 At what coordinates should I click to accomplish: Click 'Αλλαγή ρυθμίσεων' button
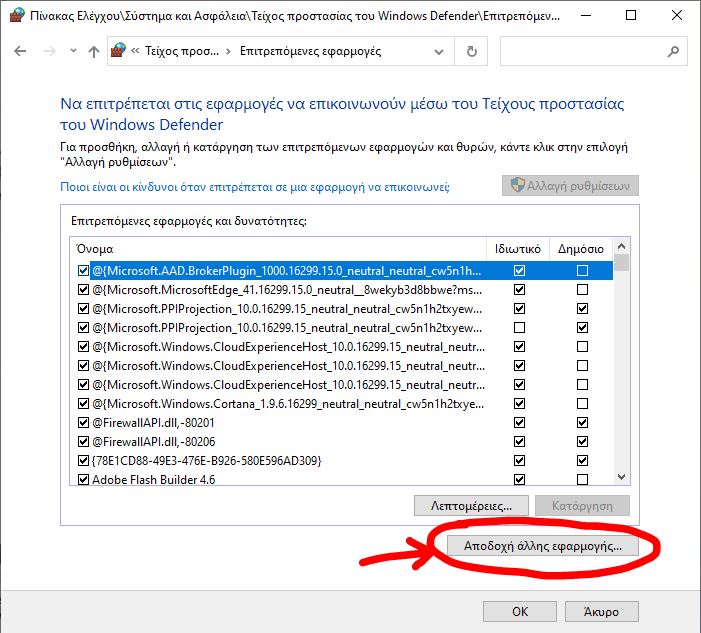coord(570,186)
